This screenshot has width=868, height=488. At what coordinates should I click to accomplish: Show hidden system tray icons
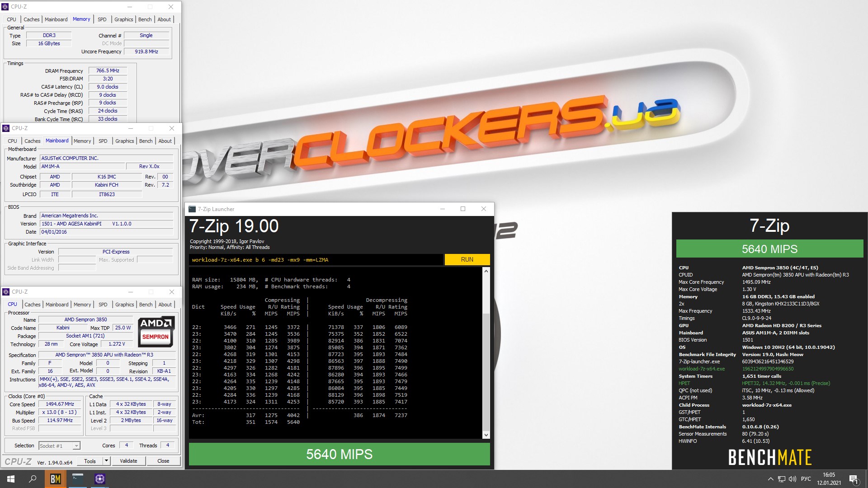point(770,479)
